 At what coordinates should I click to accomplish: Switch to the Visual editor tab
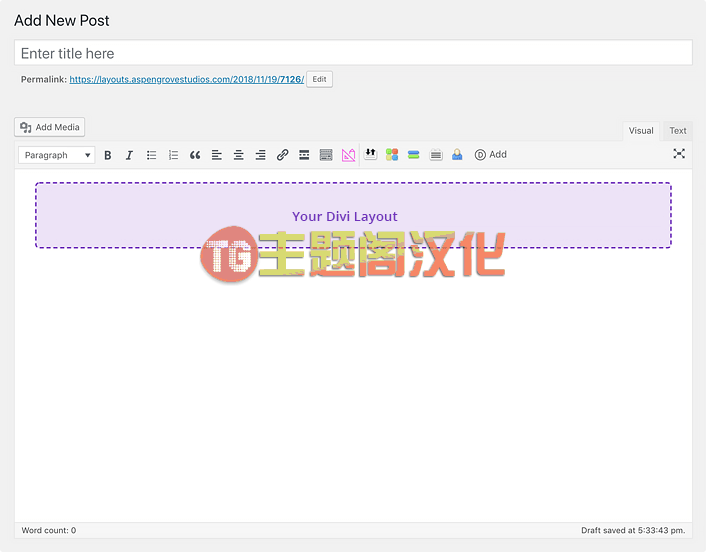(641, 131)
